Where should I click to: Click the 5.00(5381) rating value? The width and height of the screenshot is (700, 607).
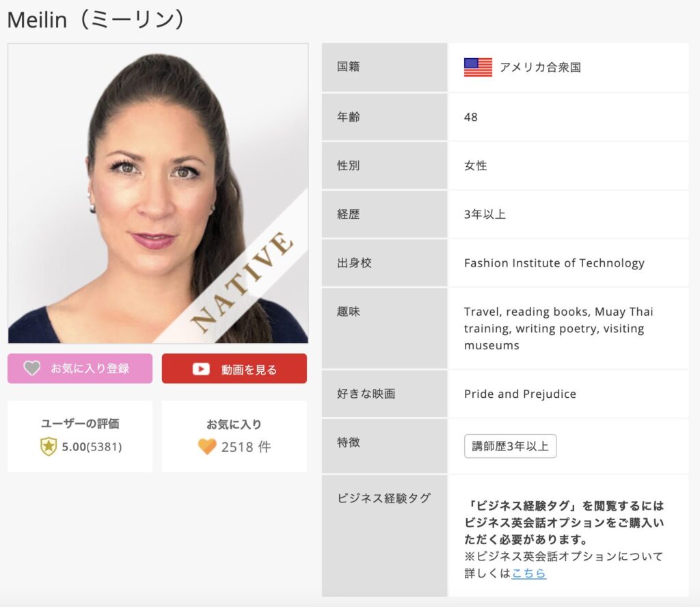point(92,447)
